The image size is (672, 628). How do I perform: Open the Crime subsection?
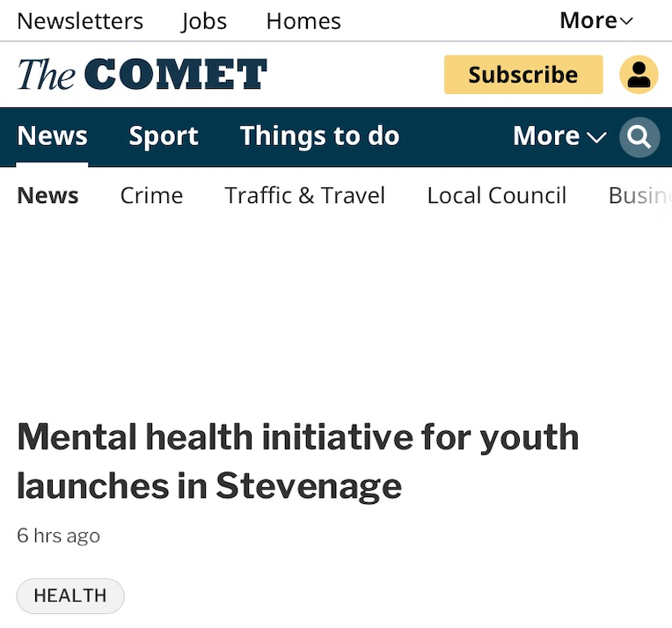[151, 196]
